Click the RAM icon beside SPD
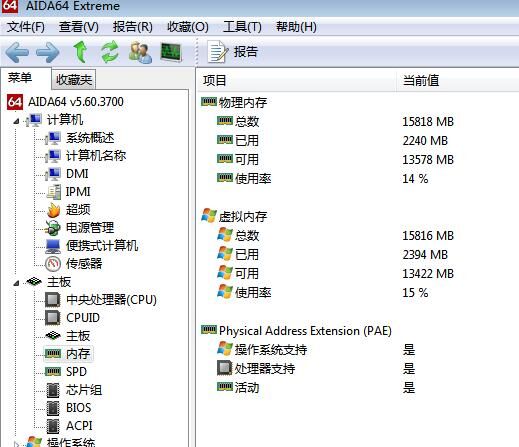This screenshot has width=519, height=447. [53, 371]
